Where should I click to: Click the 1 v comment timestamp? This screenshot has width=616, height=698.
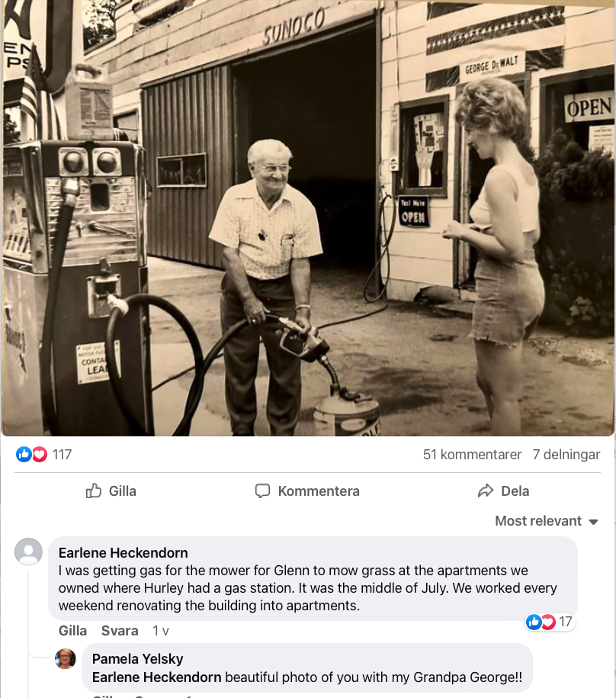161,631
